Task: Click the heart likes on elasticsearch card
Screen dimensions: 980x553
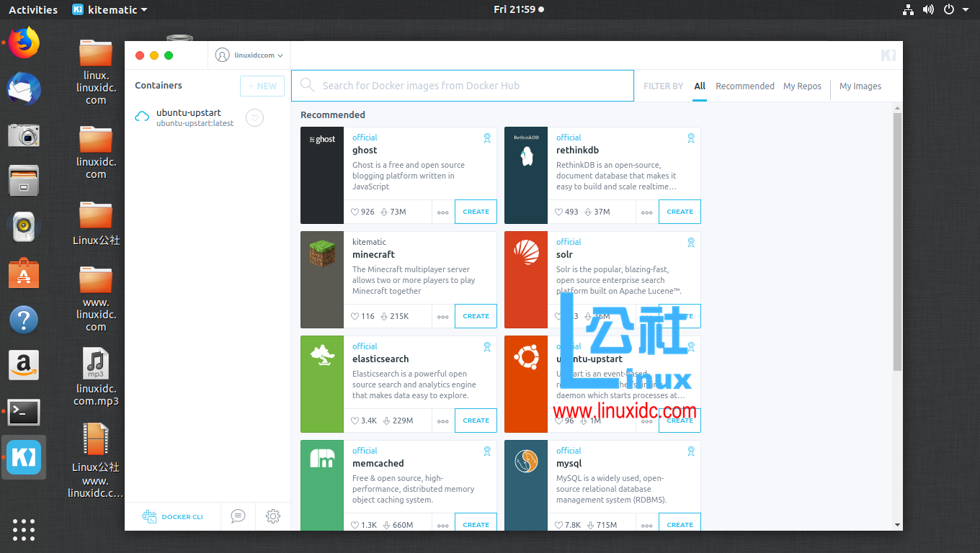Action: click(x=364, y=421)
